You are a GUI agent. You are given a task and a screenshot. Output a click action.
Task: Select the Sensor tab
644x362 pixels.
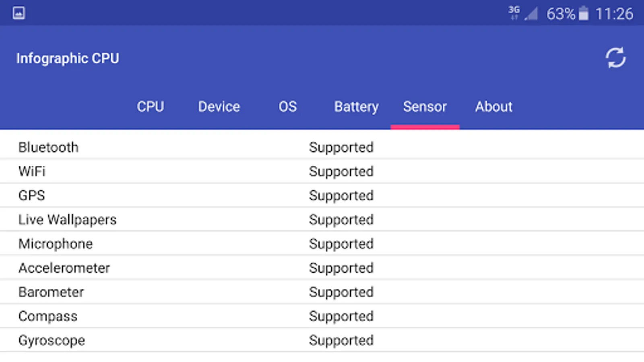click(x=425, y=107)
